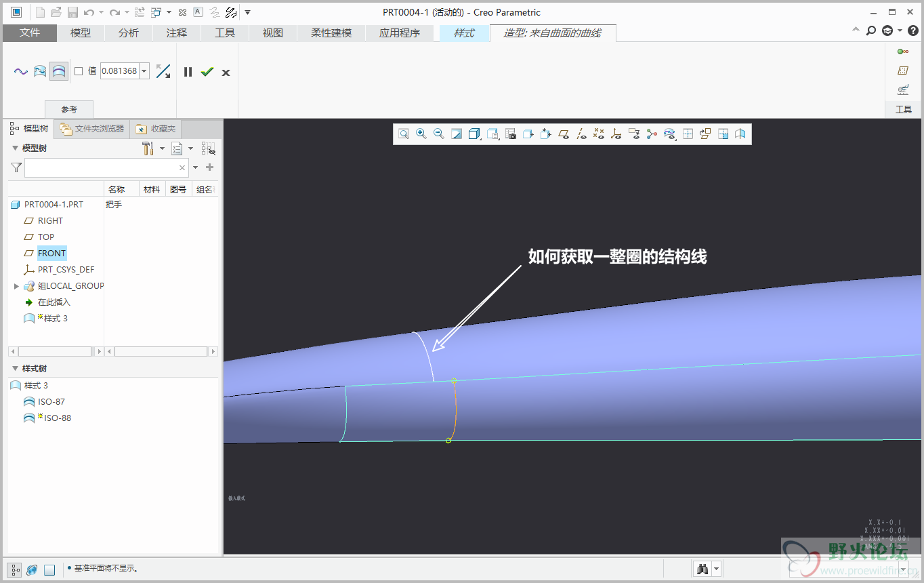Click the set active plane orientation icon

[x=705, y=134]
